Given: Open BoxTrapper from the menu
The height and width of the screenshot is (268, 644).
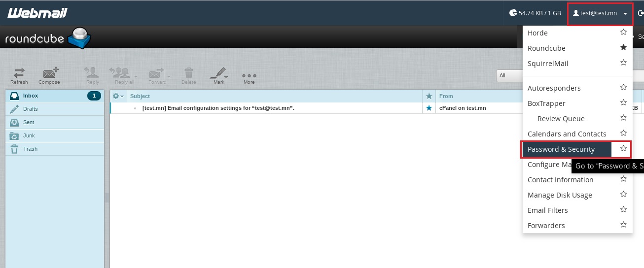Looking at the screenshot, I should (546, 103).
